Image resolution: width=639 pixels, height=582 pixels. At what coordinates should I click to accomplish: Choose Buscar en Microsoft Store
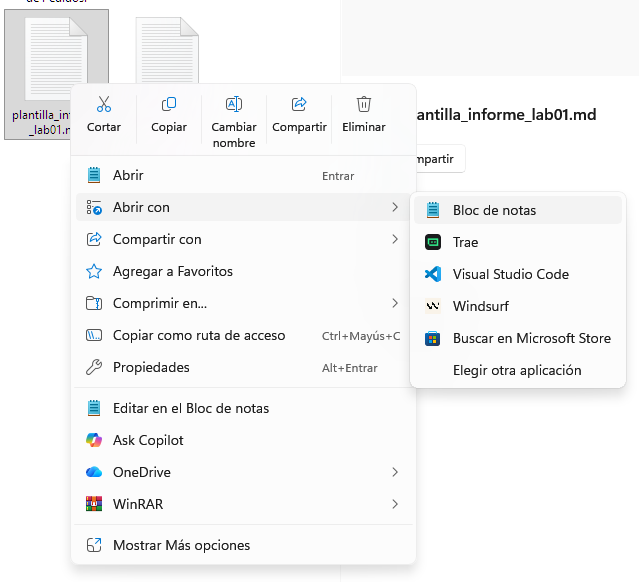(531, 338)
